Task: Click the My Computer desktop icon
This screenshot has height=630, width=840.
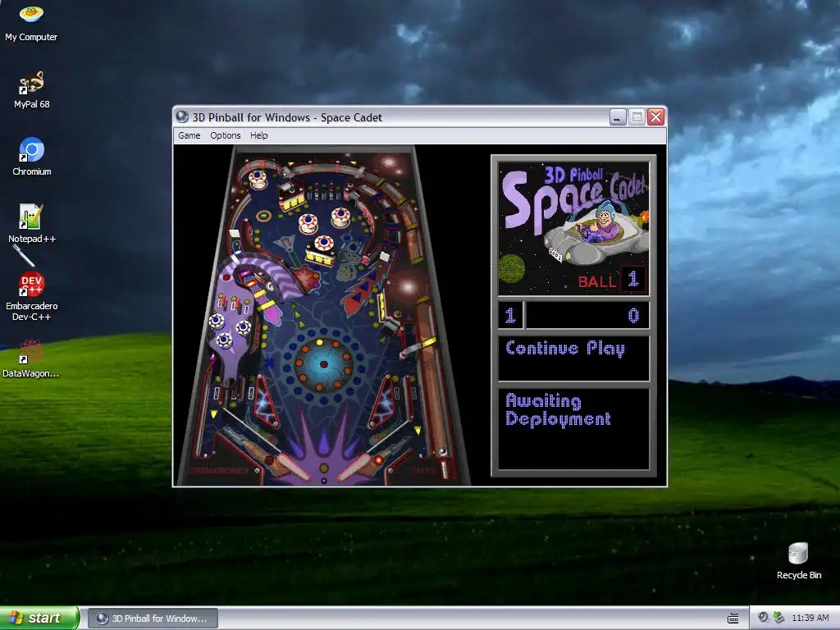Action: [31, 22]
